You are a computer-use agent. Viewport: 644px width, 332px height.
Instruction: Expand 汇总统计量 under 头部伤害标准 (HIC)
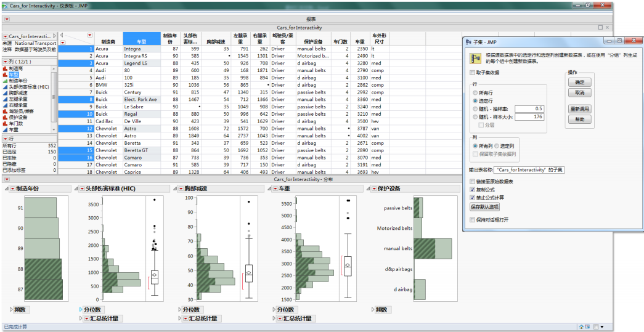point(81,318)
